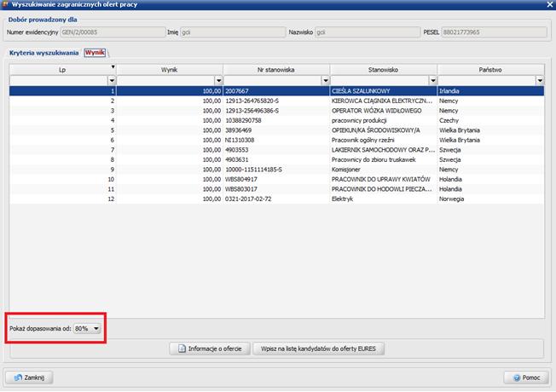The image size is (556, 392).
Task: Close the dialog with the X button
Action: (550, 4)
